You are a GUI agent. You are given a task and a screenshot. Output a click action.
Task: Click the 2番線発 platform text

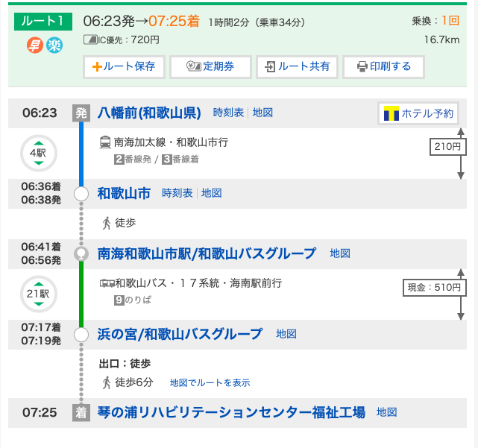pos(133,160)
